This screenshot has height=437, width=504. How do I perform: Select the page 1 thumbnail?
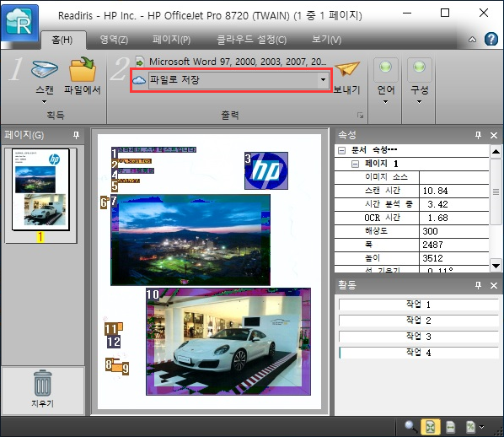[x=40, y=190]
